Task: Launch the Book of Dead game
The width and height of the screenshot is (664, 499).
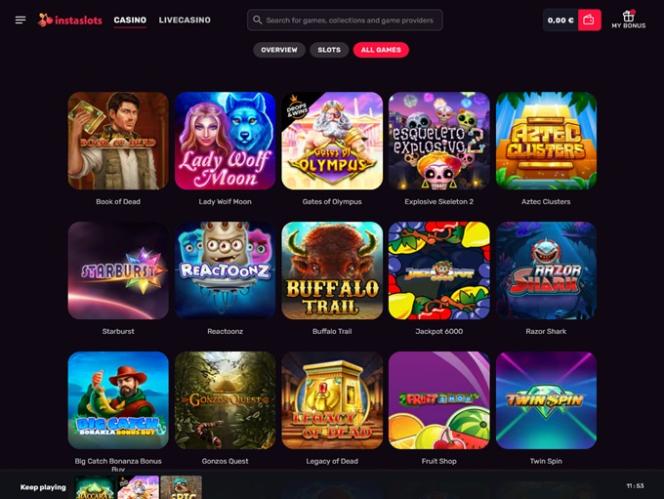Action: (118, 141)
